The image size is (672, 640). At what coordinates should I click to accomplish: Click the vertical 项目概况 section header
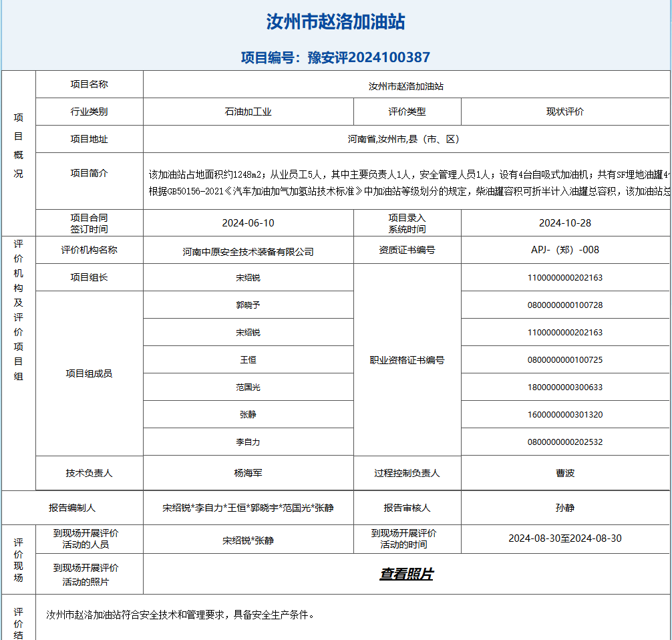(19, 146)
